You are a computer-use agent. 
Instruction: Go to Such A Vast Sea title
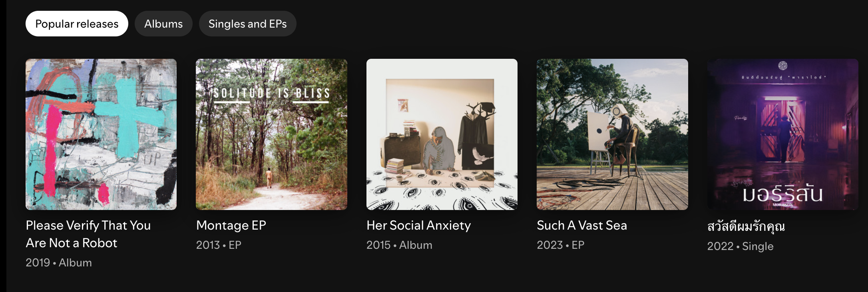582,225
